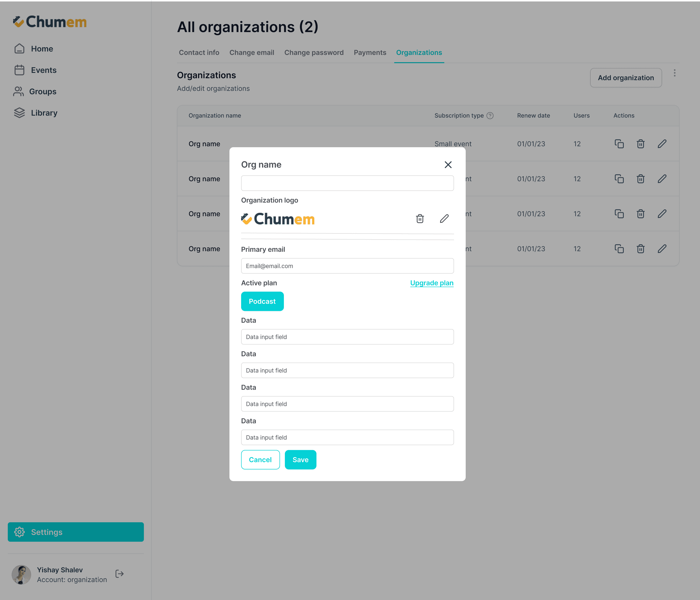Screen dimensions: 700x600
Task: Click into the Primary email field
Action: click(x=347, y=266)
